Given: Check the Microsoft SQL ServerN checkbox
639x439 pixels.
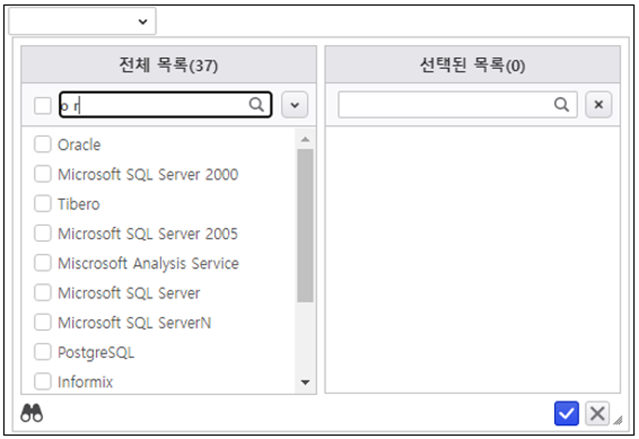Looking at the screenshot, I should pyautogui.click(x=43, y=322).
